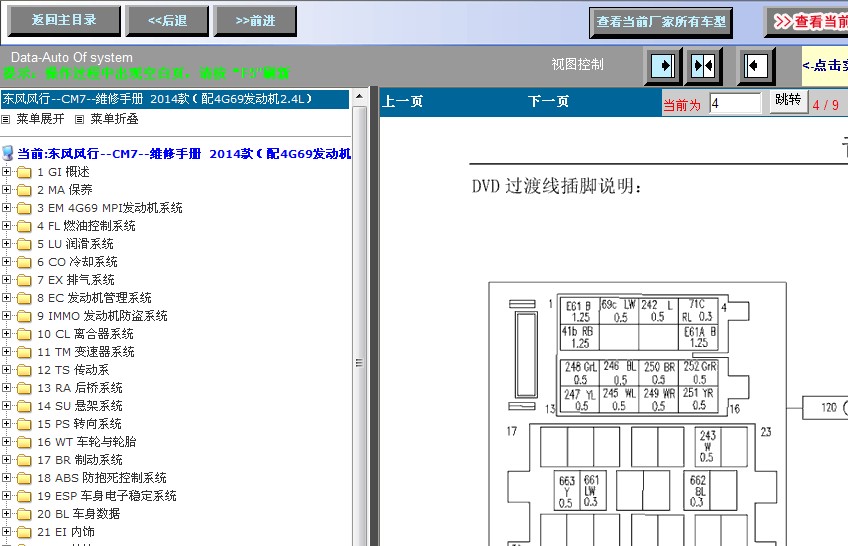Click the 返回主目录 button
Image resolution: width=848 pixels, height=546 pixels.
pyautogui.click(x=64, y=21)
